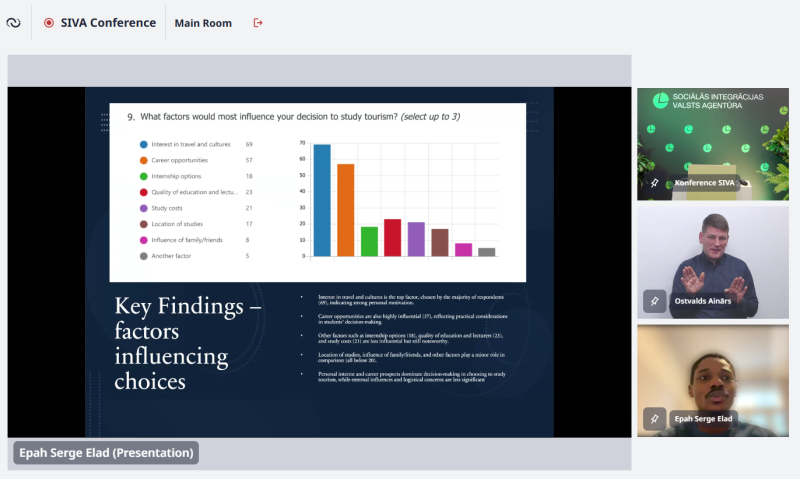800x479 pixels.
Task: Click the SIVA Conference title
Action: tap(109, 22)
